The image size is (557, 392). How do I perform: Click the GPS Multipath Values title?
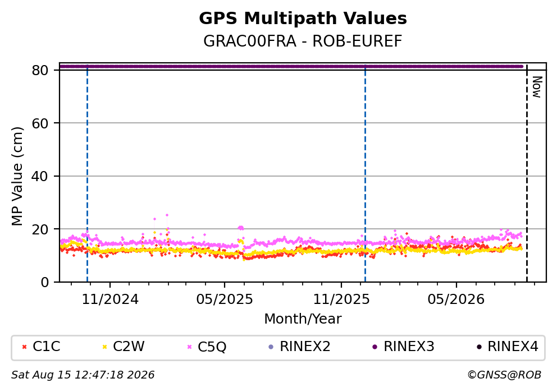[303, 19]
